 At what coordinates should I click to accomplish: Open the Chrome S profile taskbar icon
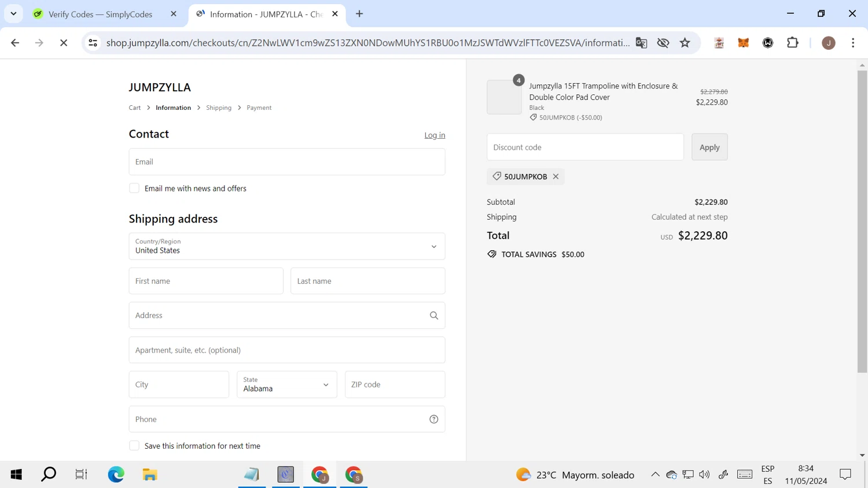354,475
